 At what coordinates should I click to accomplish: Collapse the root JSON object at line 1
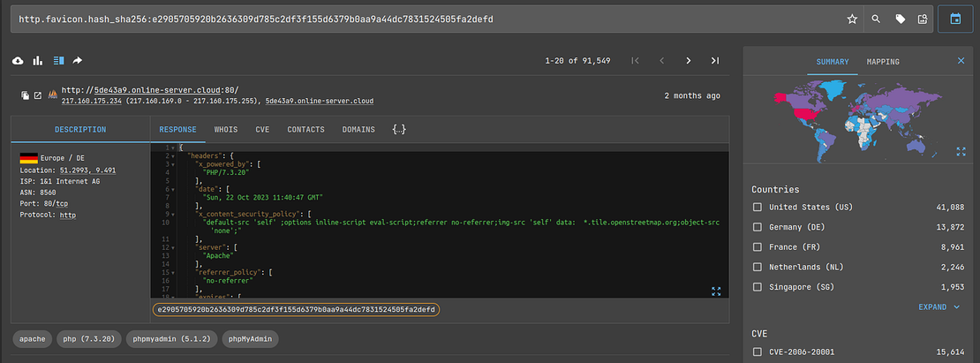click(x=173, y=147)
